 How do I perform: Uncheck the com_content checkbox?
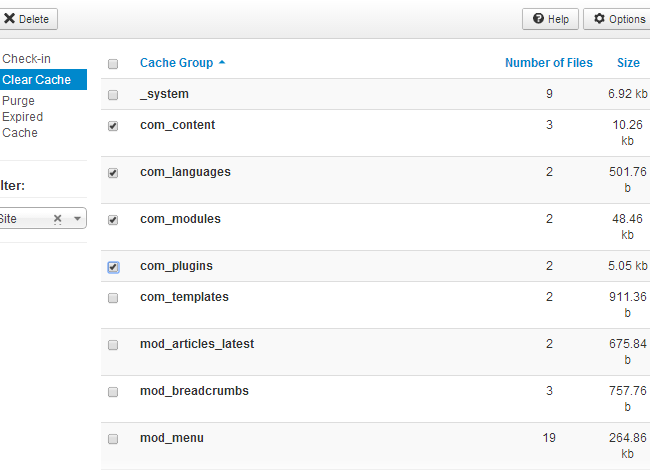tap(113, 126)
